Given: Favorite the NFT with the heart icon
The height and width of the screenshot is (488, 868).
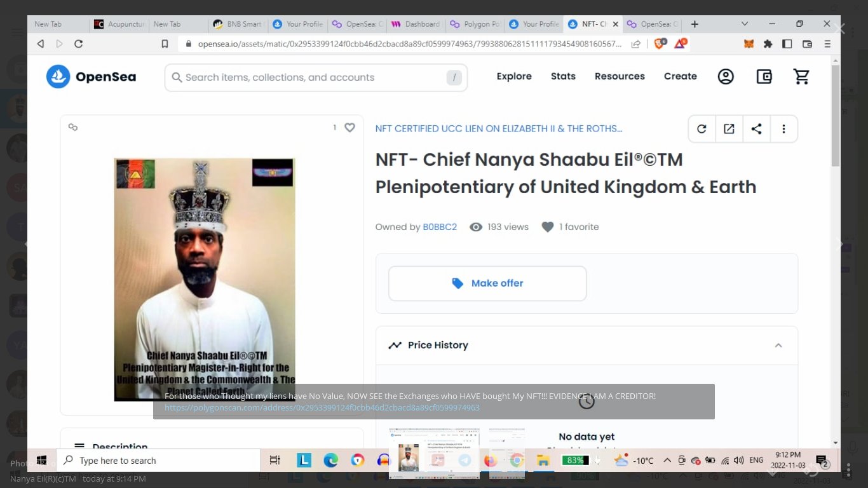Looking at the screenshot, I should (349, 128).
